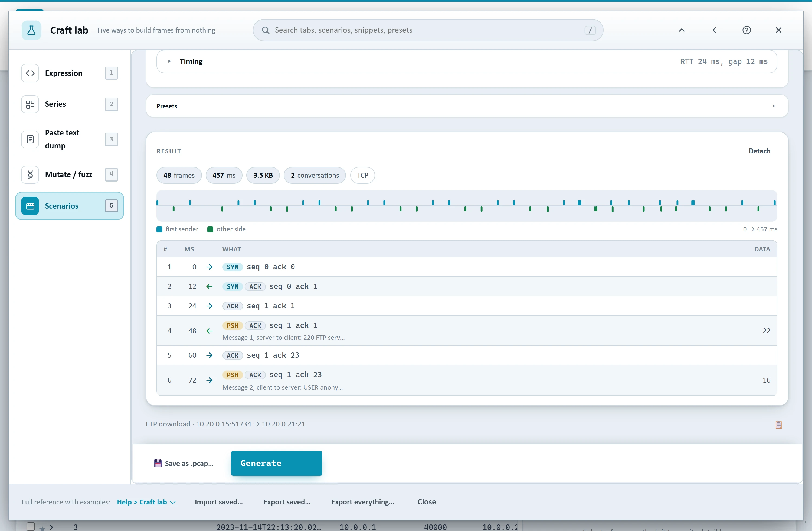The image size is (812, 531).
Task: Click the first sender blue legend swatch
Action: [159, 229]
